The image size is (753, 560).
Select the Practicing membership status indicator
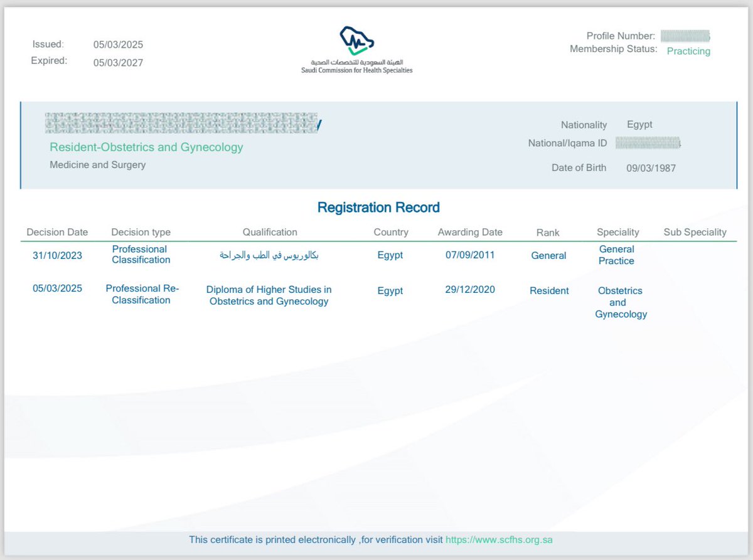pos(688,51)
